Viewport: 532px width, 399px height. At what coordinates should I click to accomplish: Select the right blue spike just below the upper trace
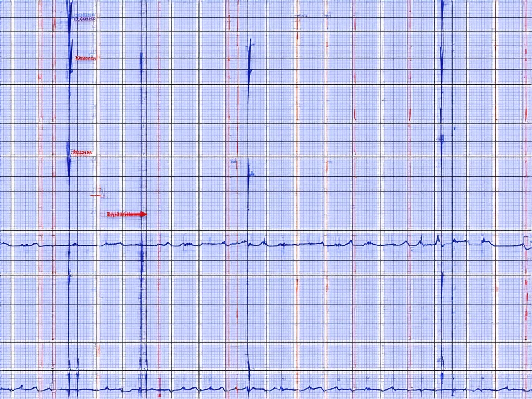pos(441,291)
